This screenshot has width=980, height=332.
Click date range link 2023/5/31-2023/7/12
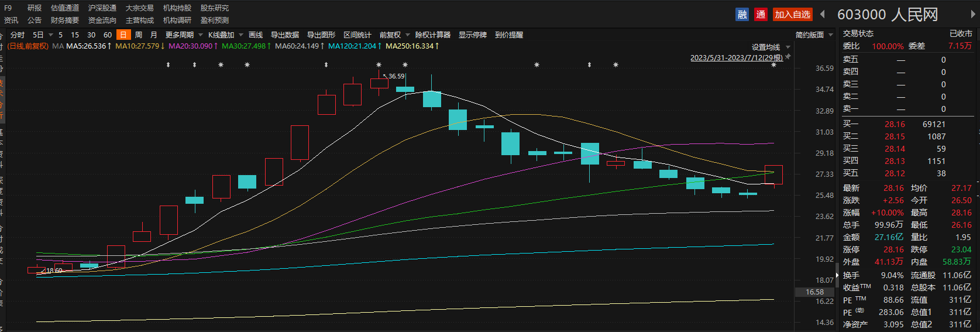click(737, 57)
